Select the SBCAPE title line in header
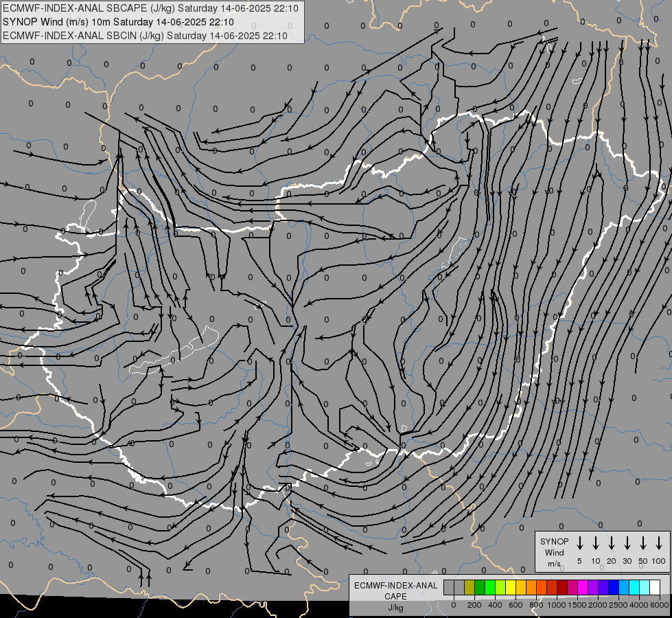672x618 pixels. [150, 8]
